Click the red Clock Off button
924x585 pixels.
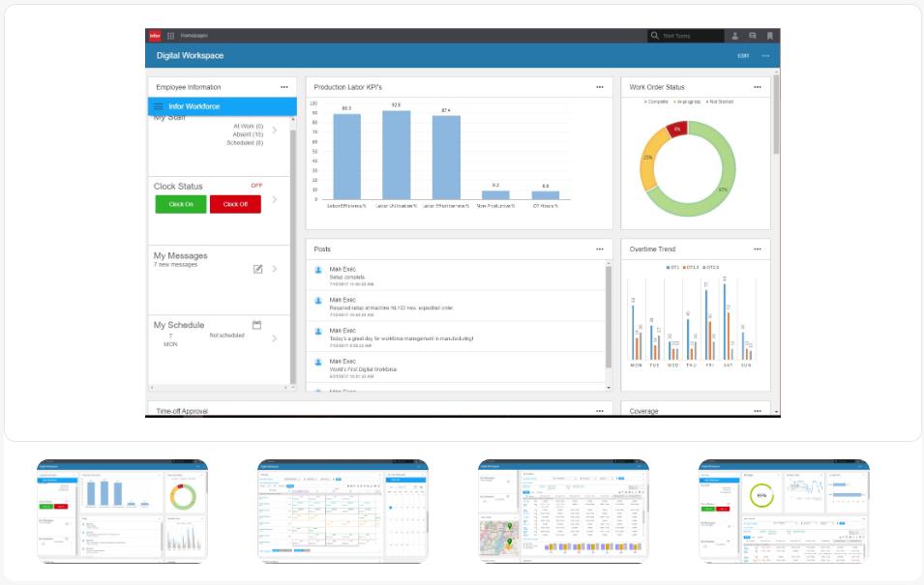pos(235,204)
